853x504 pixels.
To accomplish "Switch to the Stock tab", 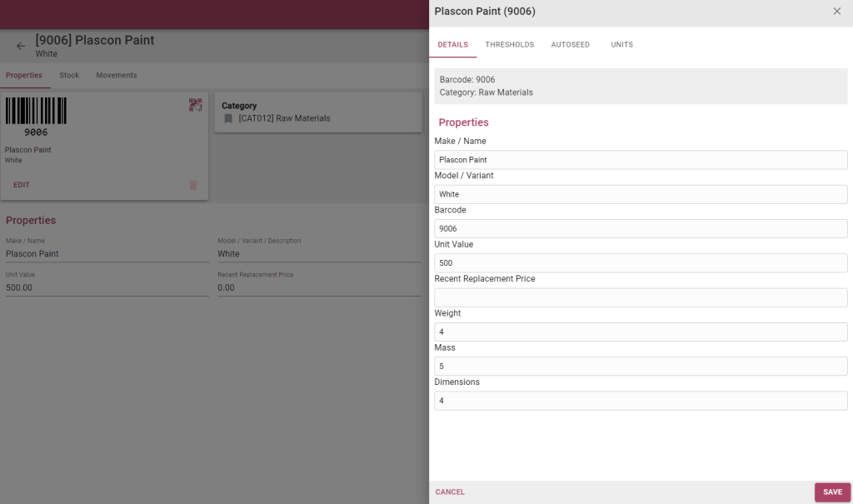I will coord(69,75).
